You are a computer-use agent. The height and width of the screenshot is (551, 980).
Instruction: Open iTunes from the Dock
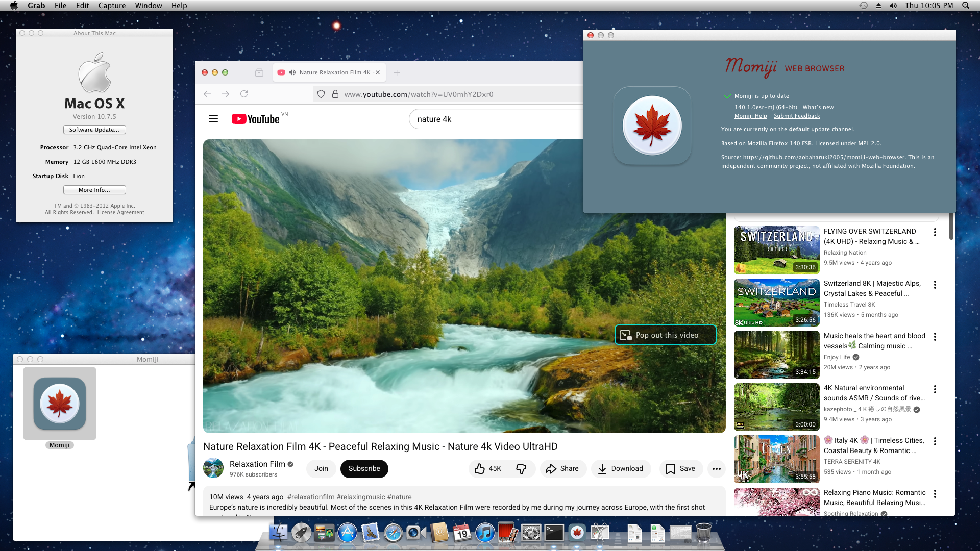coord(485,533)
